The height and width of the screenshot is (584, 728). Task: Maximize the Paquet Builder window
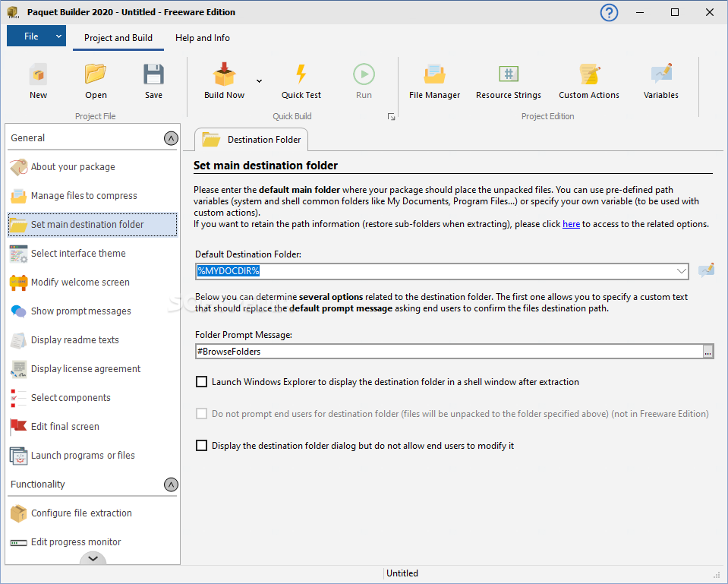(x=675, y=13)
